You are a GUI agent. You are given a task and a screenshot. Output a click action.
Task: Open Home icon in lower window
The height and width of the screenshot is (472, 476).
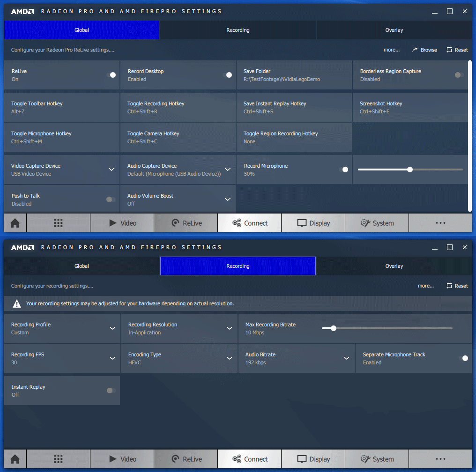15,459
